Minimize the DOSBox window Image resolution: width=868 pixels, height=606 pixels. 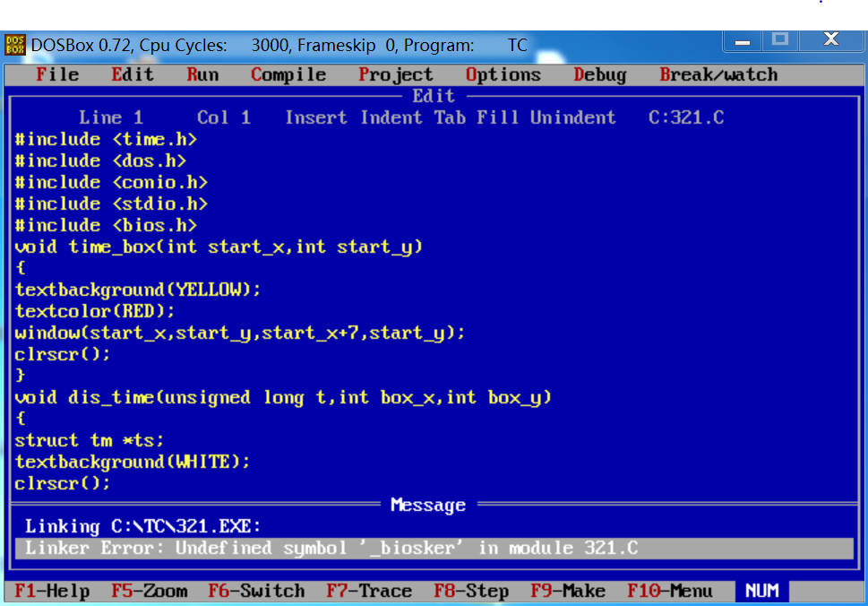(x=743, y=41)
